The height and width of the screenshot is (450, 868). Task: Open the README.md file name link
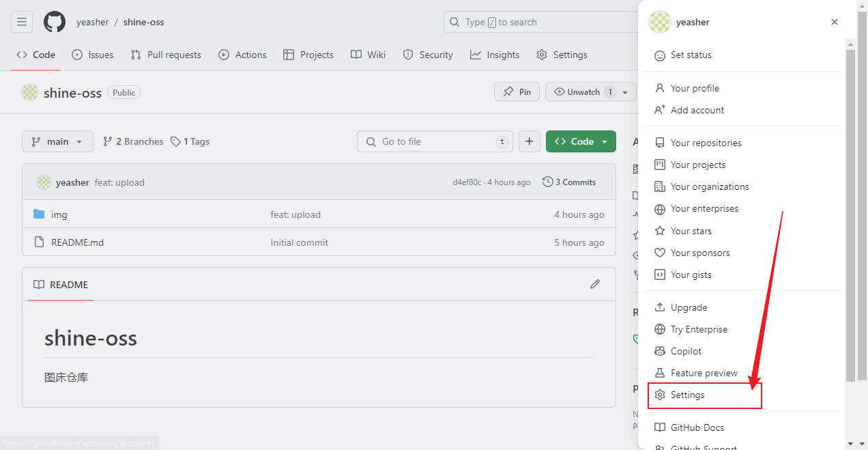click(x=77, y=242)
